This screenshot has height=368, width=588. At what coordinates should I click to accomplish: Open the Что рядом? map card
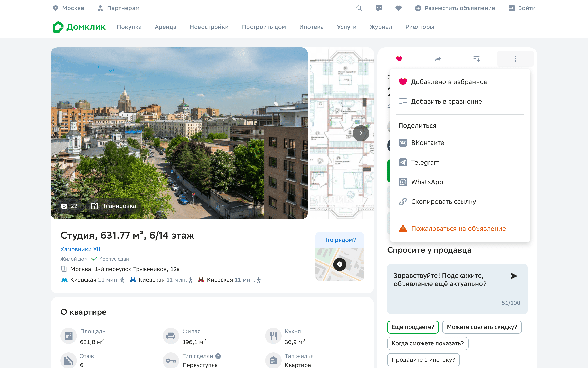[x=340, y=256]
